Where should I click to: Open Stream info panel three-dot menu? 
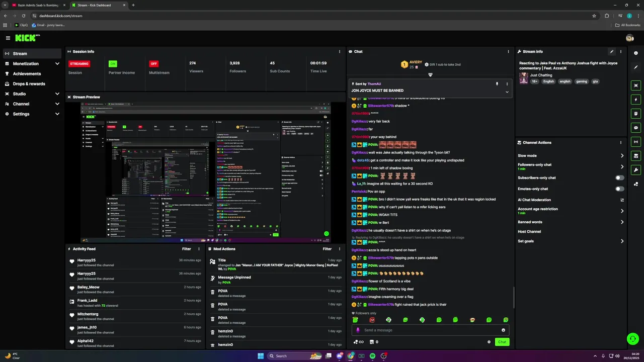(x=620, y=51)
